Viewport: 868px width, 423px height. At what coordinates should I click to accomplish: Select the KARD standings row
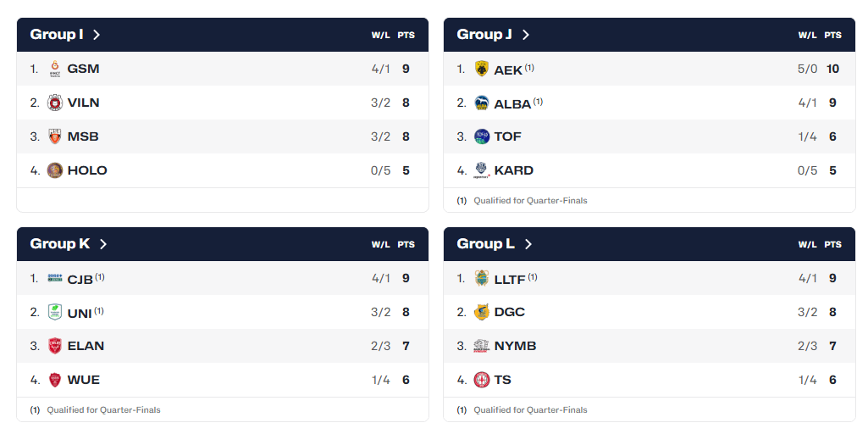pos(649,170)
